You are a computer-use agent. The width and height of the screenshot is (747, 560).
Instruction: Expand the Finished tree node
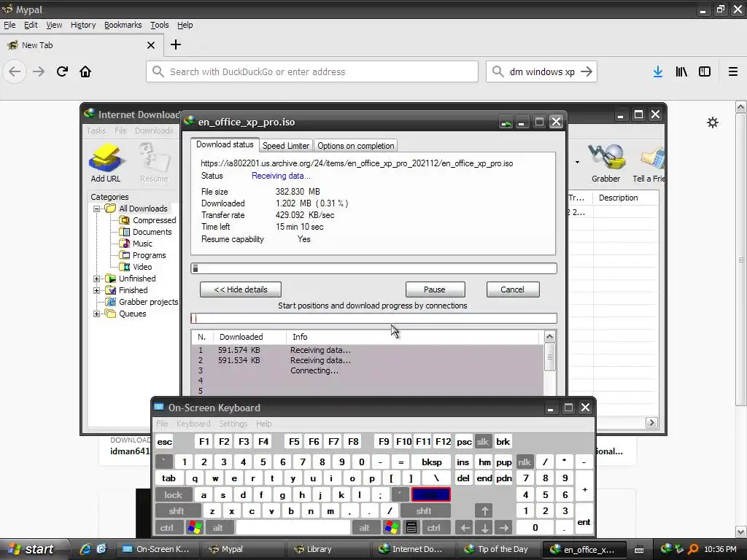[97, 290]
